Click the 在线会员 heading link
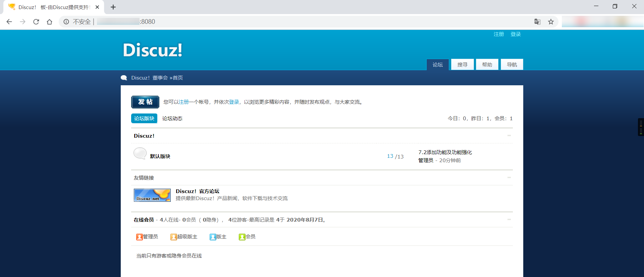 pos(144,220)
